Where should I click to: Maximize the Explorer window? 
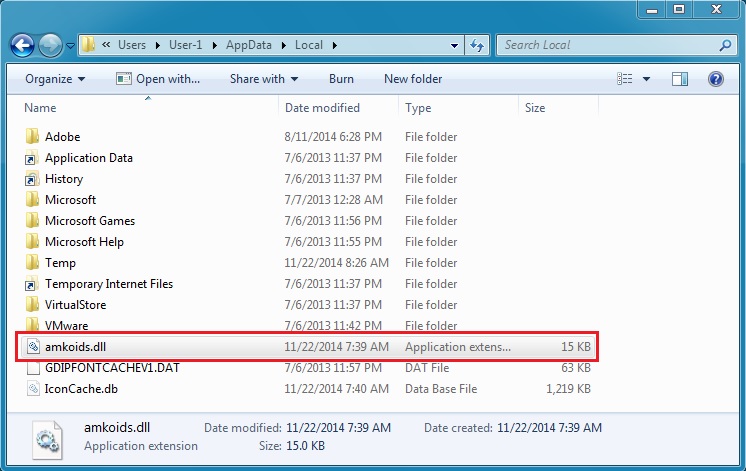pyautogui.click(x=678, y=10)
